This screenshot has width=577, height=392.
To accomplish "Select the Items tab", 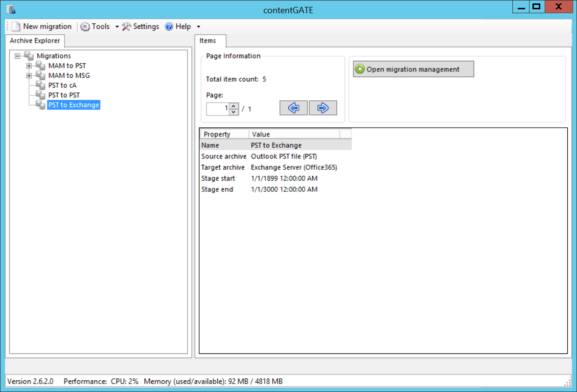I will tap(208, 41).
